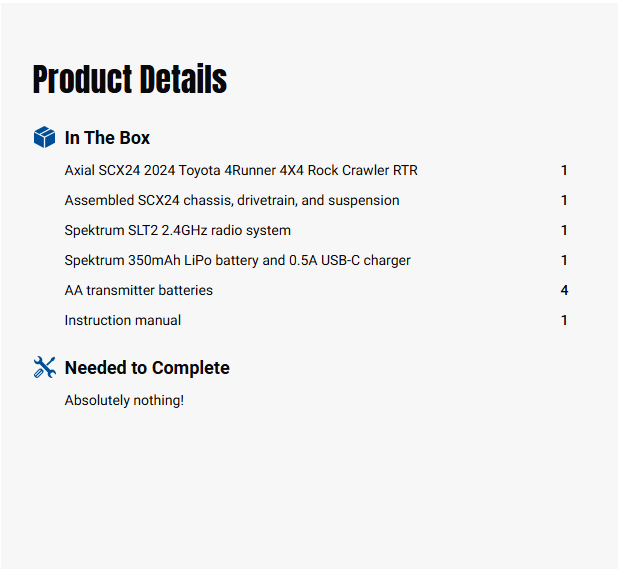Screen dimensions: 618x569
Task: Click the quantity beside the LiPo battery and charger
Action: (564, 261)
